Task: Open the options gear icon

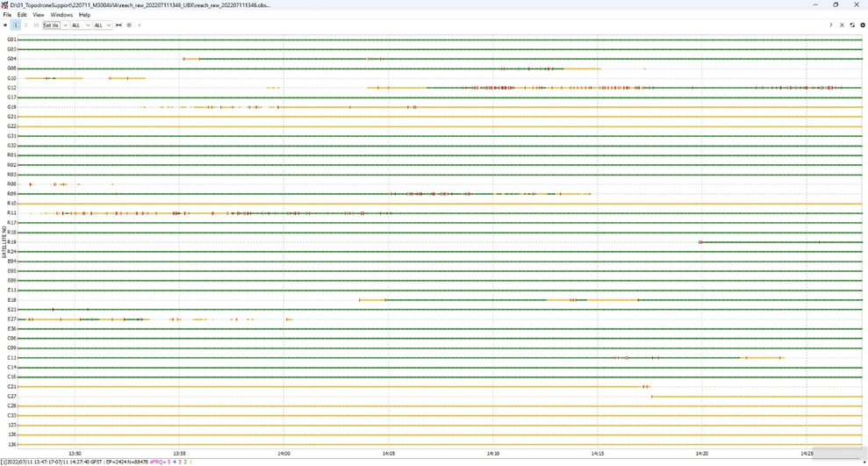Action: pyautogui.click(x=863, y=25)
